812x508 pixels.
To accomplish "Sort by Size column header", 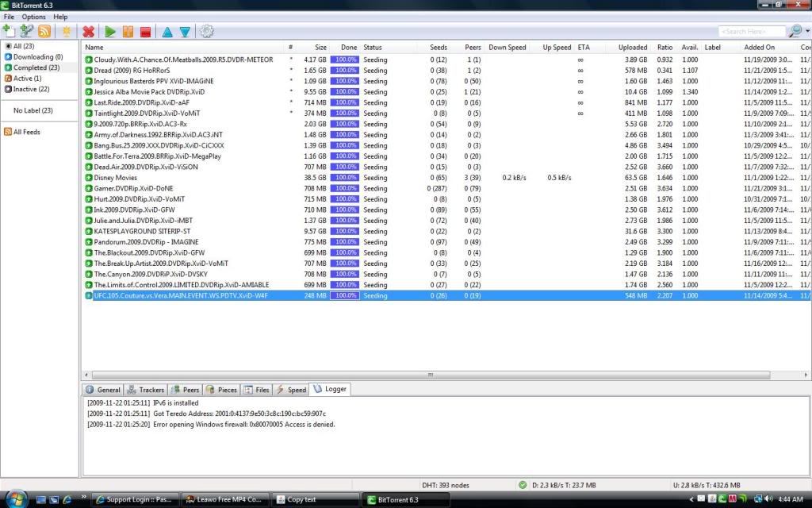I will pyautogui.click(x=320, y=47).
